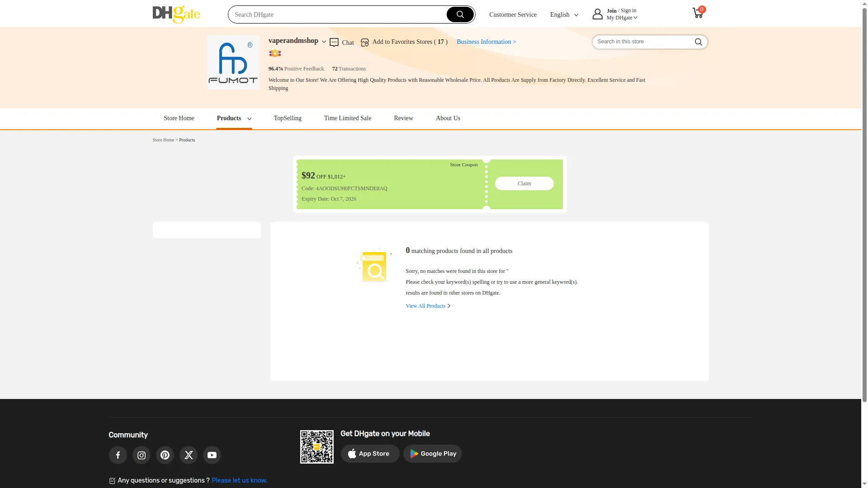Screen dimensions: 868x488
Task: Click the Chat speech bubble icon
Action: click(334, 42)
